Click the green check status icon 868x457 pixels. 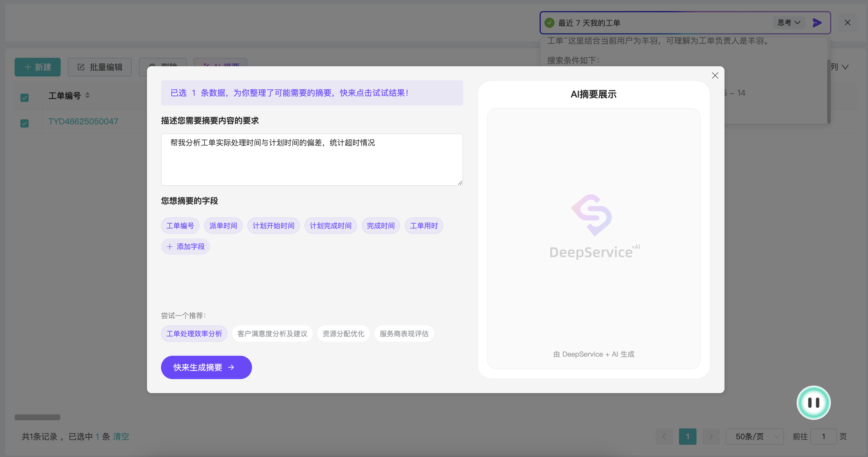point(549,22)
